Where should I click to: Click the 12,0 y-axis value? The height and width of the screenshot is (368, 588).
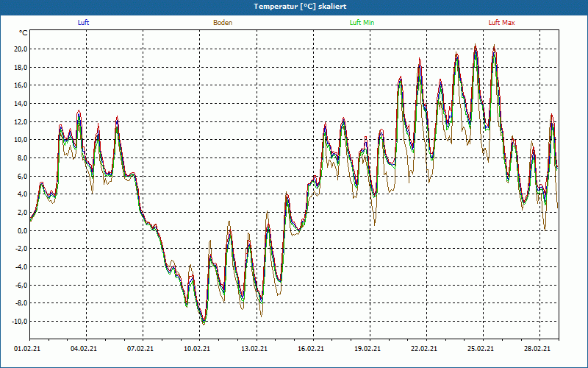tap(21, 121)
